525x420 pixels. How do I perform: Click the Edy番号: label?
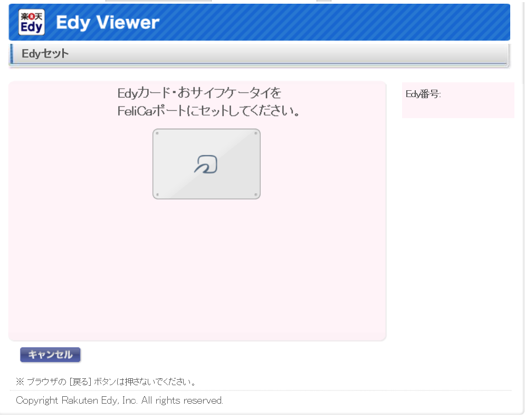tap(423, 94)
